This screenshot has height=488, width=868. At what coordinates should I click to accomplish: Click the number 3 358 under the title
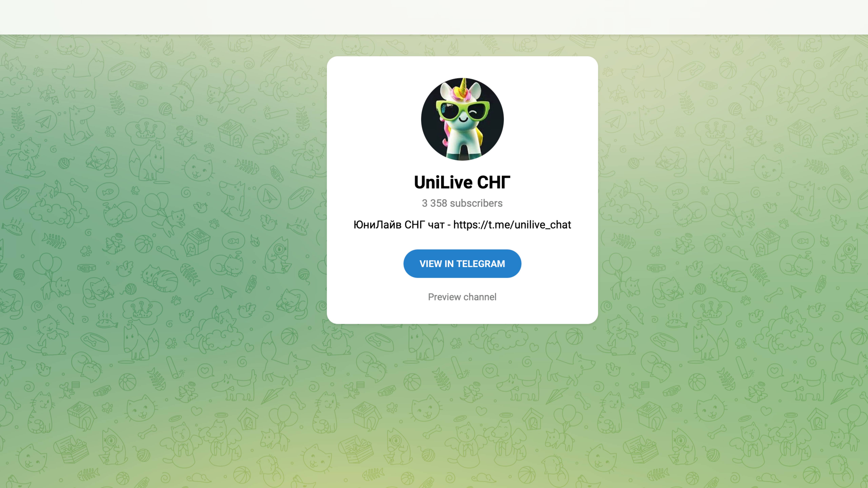click(x=434, y=203)
